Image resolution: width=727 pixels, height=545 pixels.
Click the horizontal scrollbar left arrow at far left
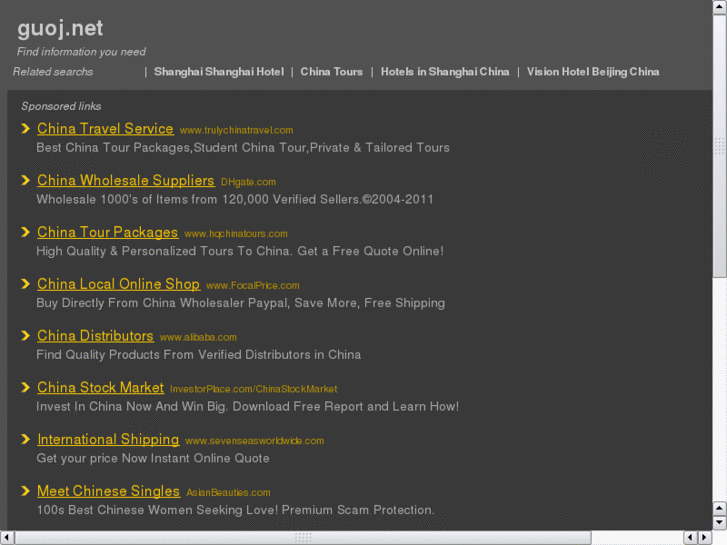pos(7,538)
